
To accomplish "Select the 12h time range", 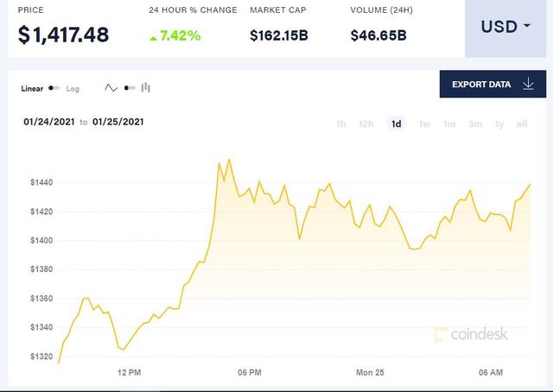I will point(366,123).
